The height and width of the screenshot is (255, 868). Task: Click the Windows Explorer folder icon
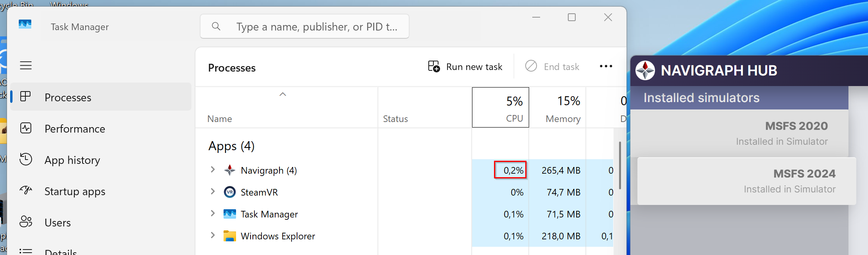coord(229,236)
